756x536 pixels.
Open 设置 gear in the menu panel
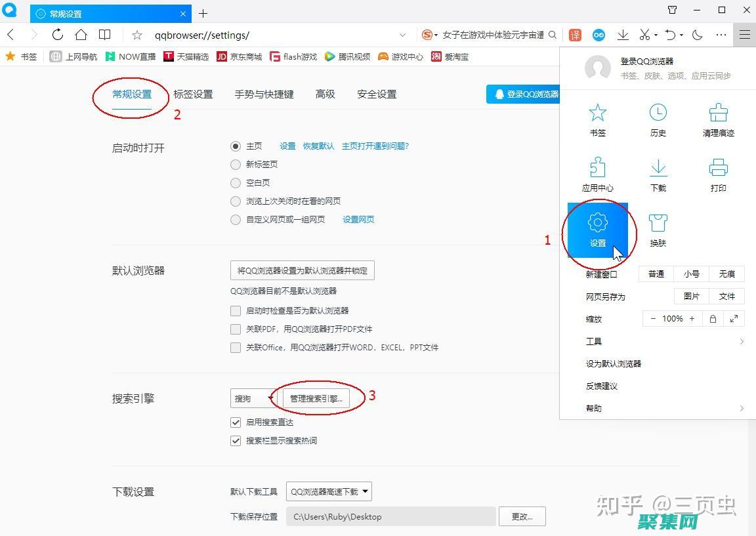pos(598,230)
